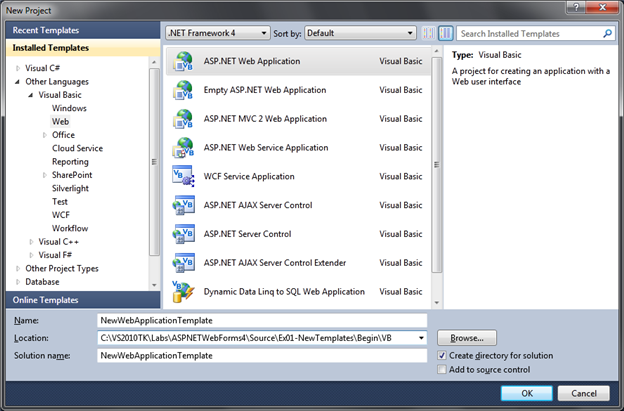Screen dimensions: 624x411
Task: Toggle Create directory for solution checkbox
Action: pos(442,355)
